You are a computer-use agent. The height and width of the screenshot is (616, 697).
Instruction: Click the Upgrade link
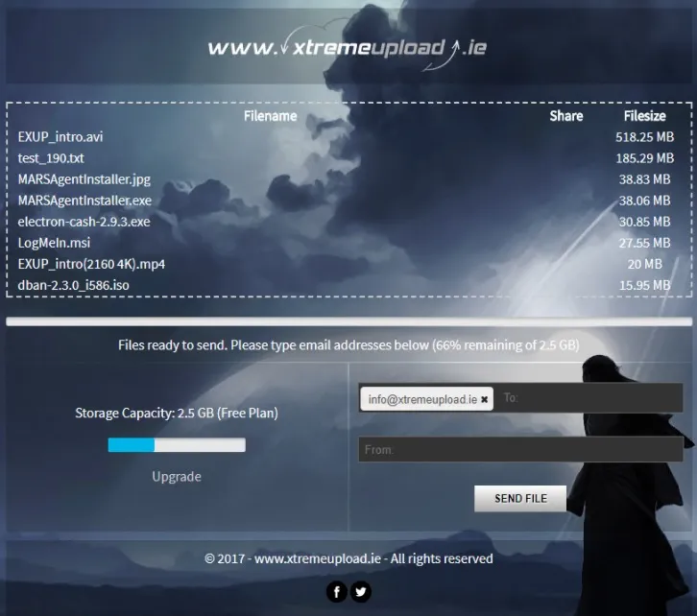pos(177,477)
